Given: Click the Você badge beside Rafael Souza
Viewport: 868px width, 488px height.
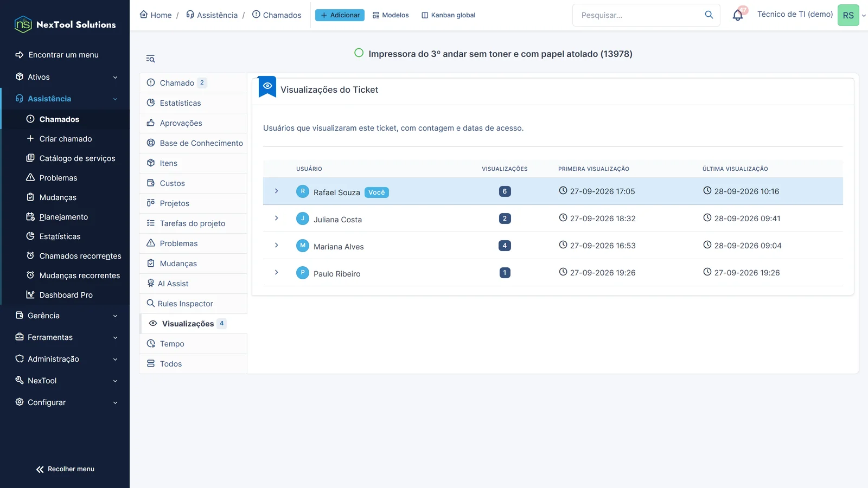Looking at the screenshot, I should point(376,192).
